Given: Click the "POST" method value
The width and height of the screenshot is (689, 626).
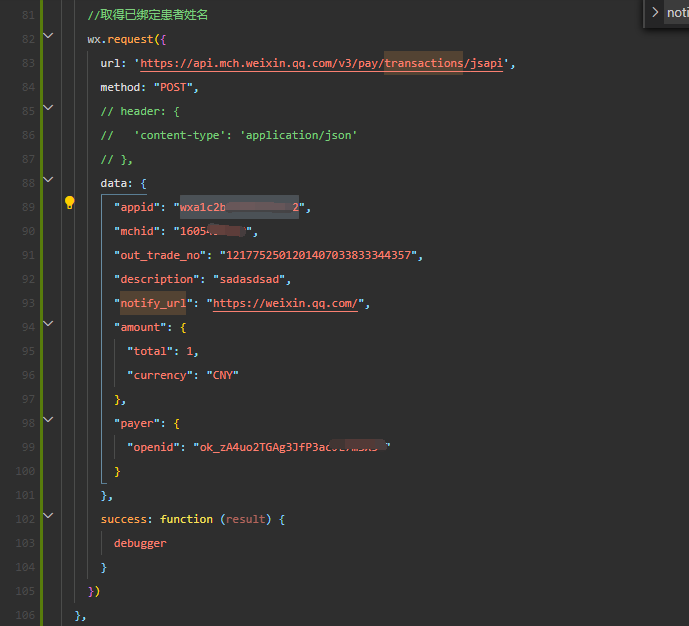Looking at the screenshot, I should [x=173, y=87].
